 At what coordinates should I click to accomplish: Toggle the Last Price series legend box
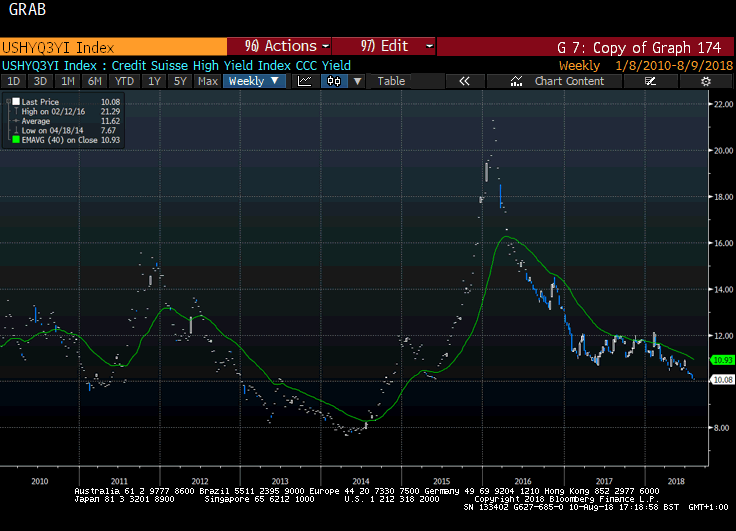click(x=15, y=101)
